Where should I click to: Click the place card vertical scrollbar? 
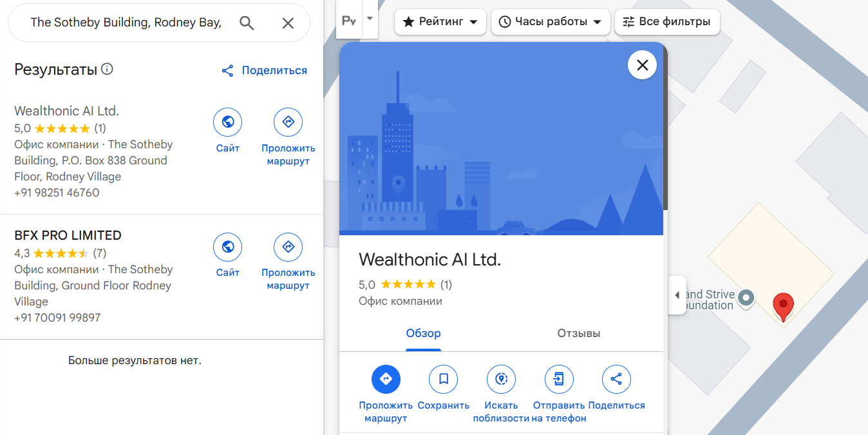click(666, 129)
